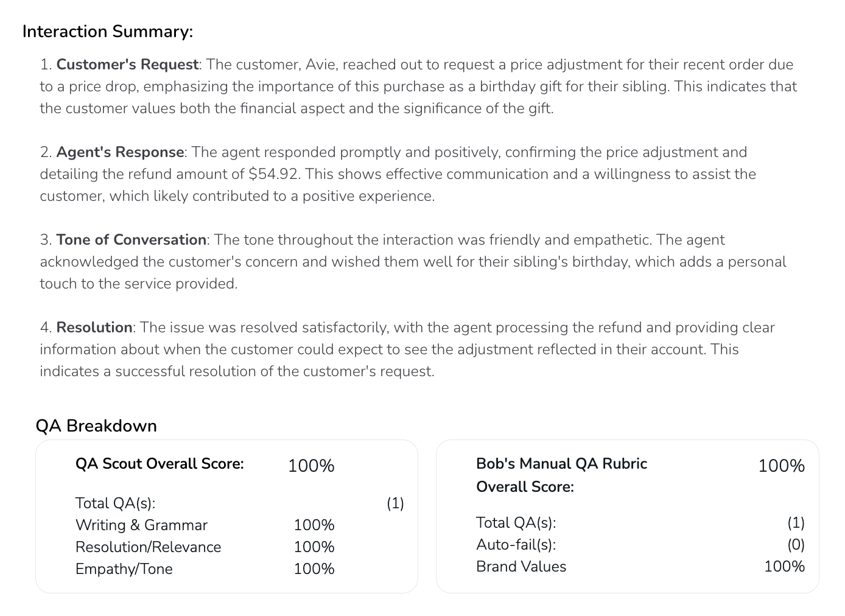The image size is (845, 616).
Task: Click Bob's Manual QA Rubric 100% overall score
Action: (781, 466)
